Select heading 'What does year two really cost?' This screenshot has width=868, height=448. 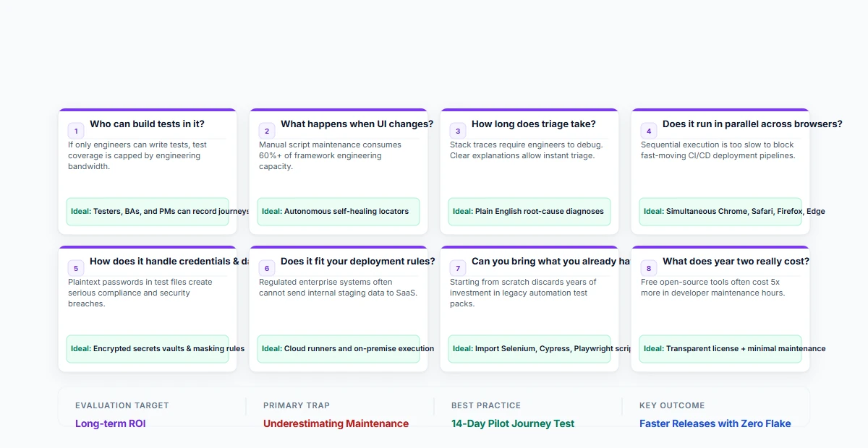click(736, 262)
